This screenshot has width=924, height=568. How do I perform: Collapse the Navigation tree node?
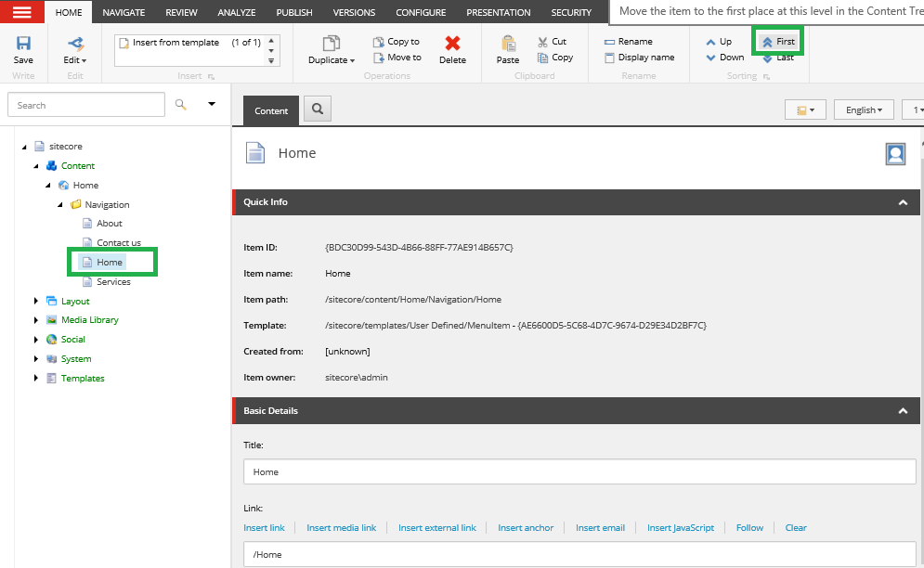point(59,204)
